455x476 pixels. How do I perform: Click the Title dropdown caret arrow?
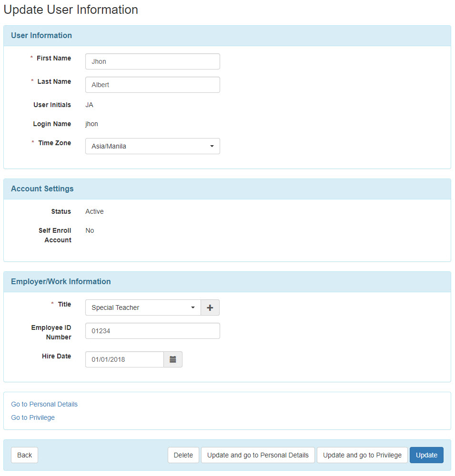point(192,308)
